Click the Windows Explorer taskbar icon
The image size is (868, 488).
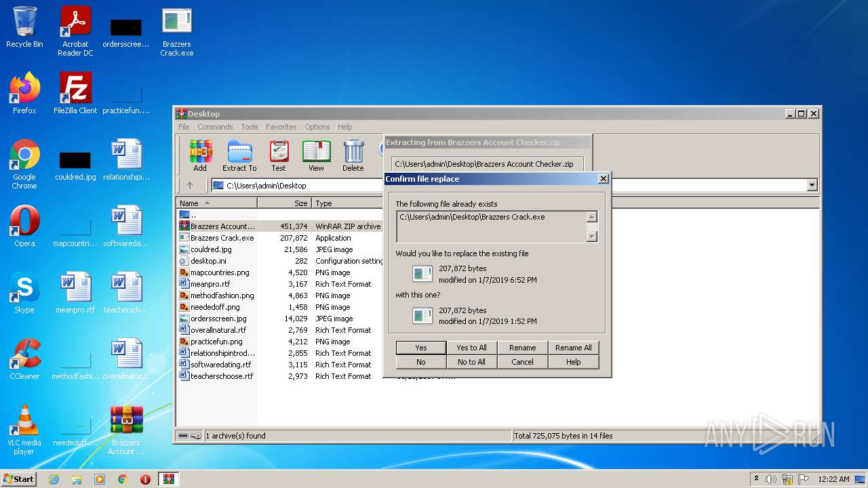(x=77, y=479)
